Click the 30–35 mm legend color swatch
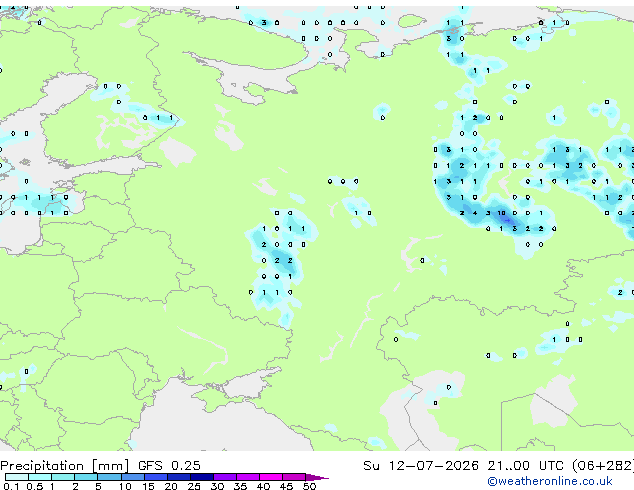 pyautogui.click(x=225, y=477)
